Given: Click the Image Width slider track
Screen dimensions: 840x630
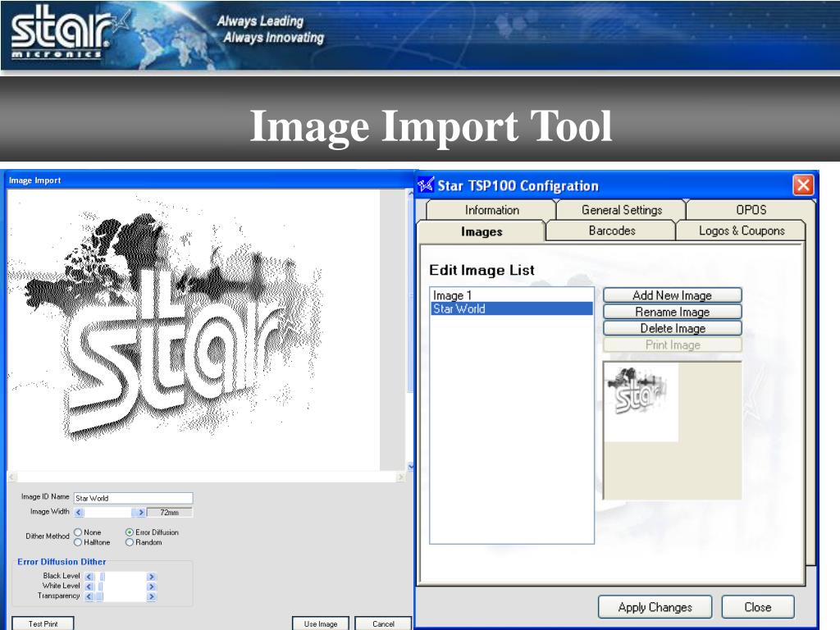Looking at the screenshot, I should click(x=108, y=512).
